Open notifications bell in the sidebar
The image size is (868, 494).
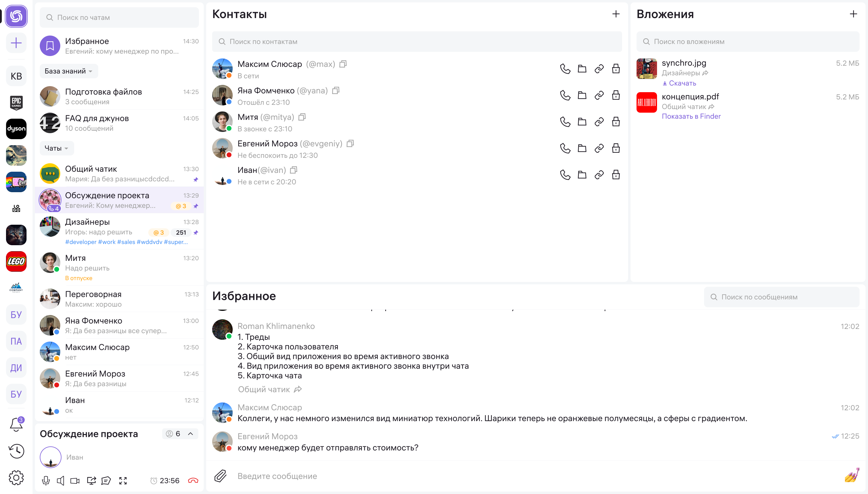click(x=16, y=424)
